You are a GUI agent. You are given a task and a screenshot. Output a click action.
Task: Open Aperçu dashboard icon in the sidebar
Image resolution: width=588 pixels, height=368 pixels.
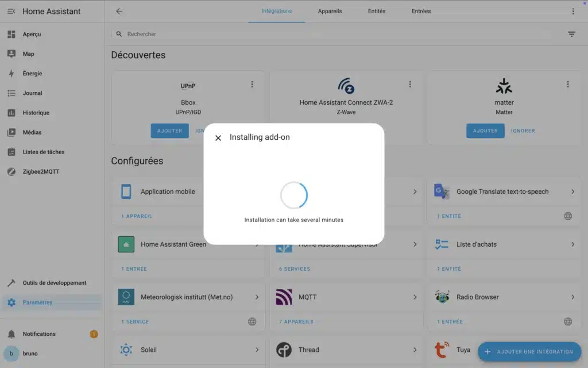(11, 34)
